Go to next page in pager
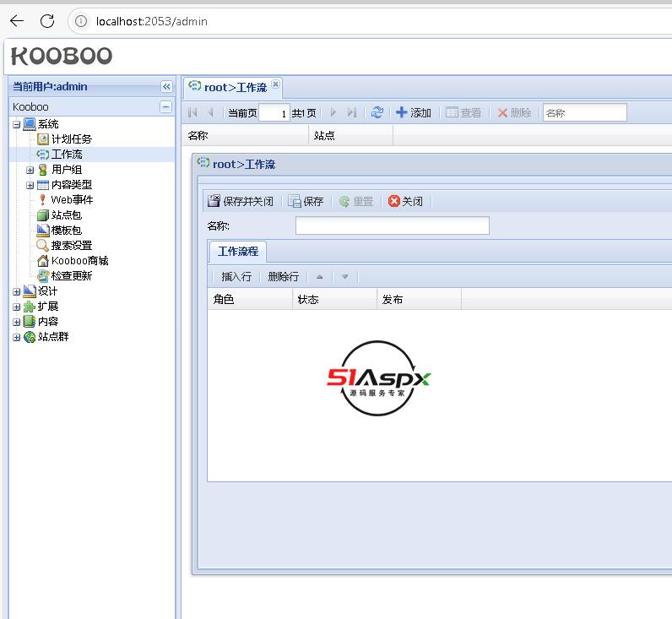Screen dimensions: 672x619 [333, 113]
